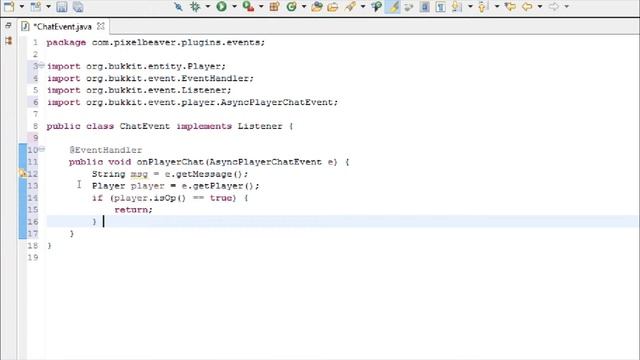
Task: Open the Run dropdown arrow
Action: click(234, 7)
